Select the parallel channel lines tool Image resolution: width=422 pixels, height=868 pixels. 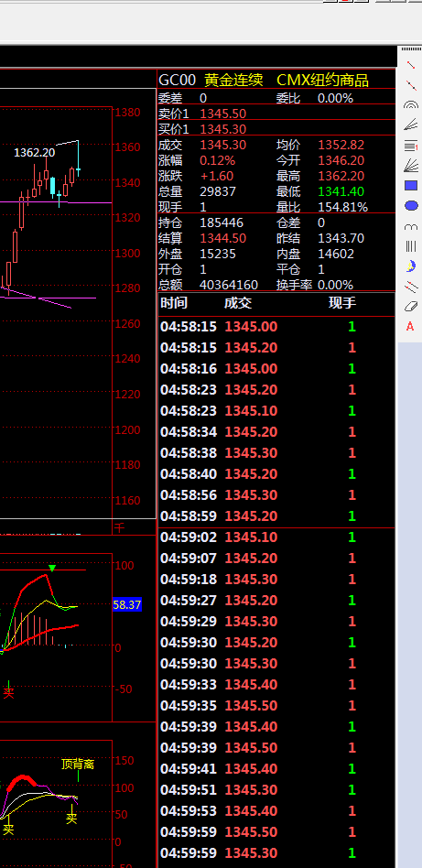(410, 287)
